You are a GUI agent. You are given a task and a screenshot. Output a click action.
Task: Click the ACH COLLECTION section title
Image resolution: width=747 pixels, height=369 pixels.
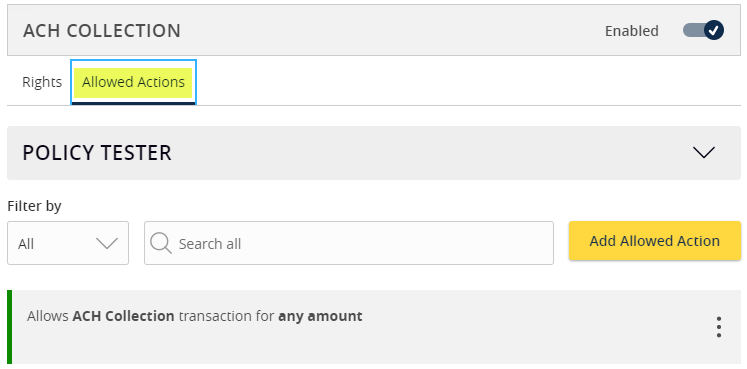(x=102, y=31)
